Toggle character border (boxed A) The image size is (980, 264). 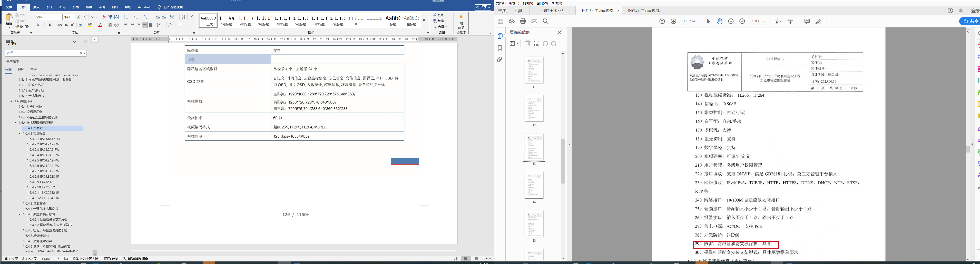pyautogui.click(x=116, y=17)
